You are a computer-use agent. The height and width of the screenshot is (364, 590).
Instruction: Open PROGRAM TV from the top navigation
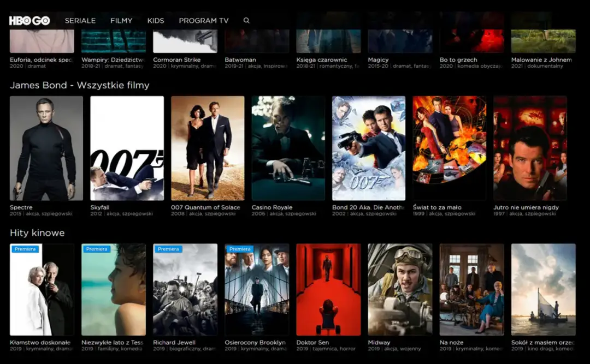(x=203, y=20)
